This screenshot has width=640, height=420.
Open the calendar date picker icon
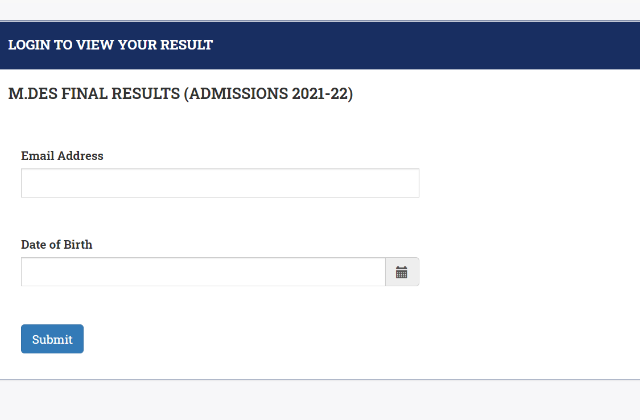point(402,272)
